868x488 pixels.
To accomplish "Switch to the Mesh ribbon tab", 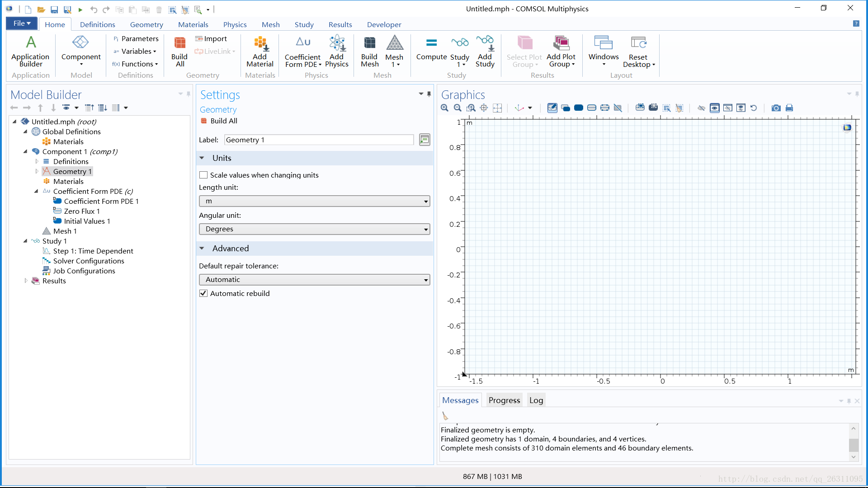I will click(270, 24).
